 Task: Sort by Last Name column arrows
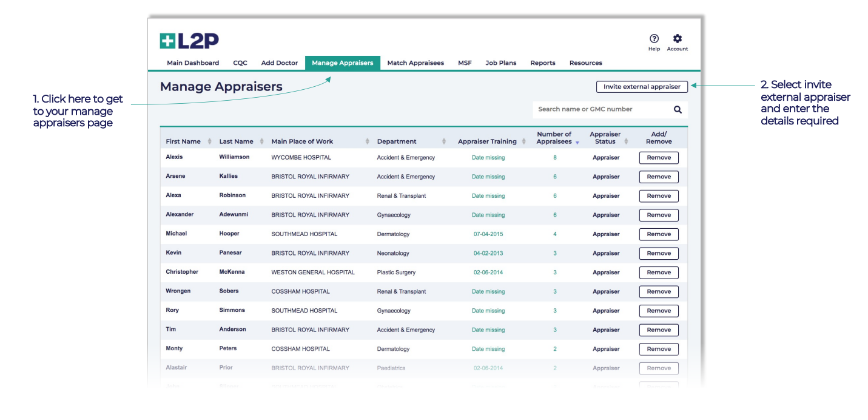(262, 141)
